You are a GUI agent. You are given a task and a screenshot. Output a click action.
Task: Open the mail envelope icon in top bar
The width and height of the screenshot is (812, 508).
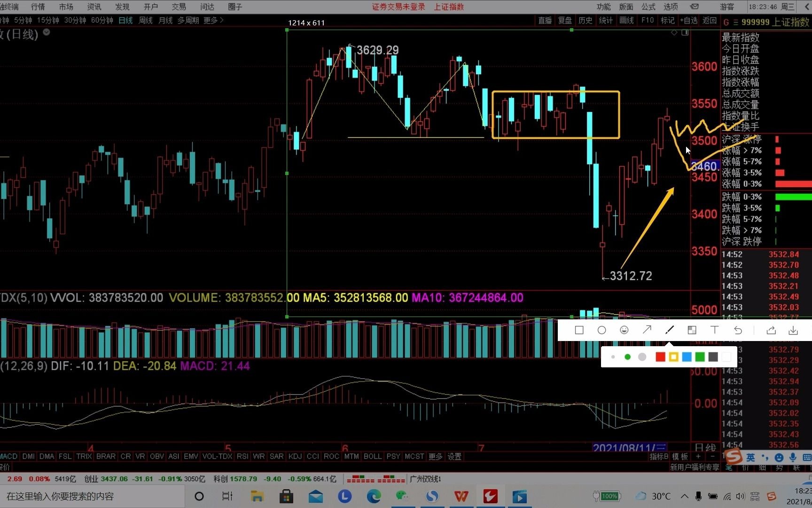coord(695,7)
